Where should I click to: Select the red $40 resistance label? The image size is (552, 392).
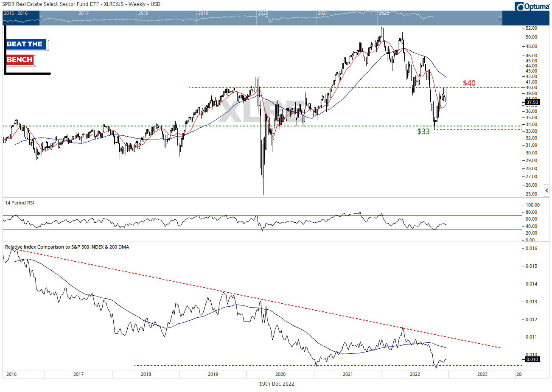click(x=469, y=83)
